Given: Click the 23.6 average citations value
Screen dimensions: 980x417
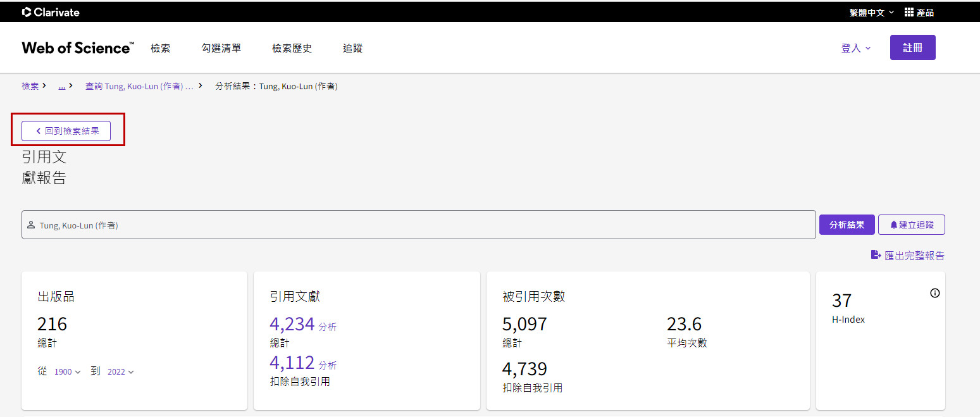Looking at the screenshot, I should click(684, 324).
